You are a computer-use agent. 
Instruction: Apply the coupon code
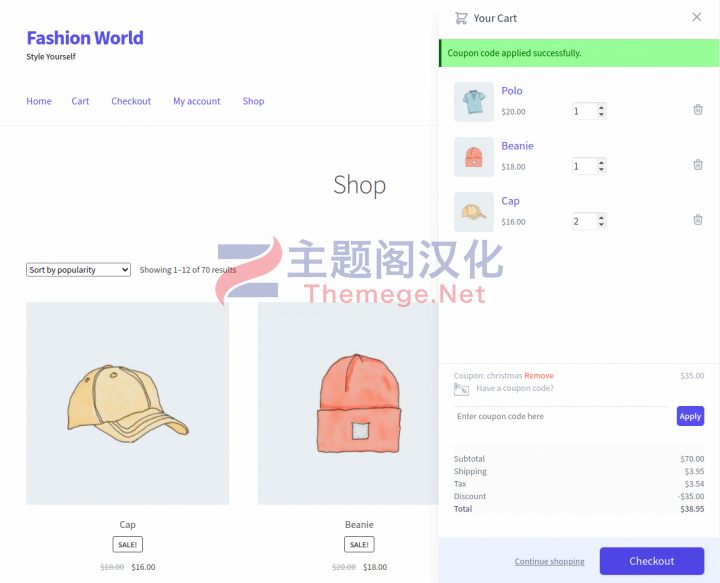coord(690,416)
